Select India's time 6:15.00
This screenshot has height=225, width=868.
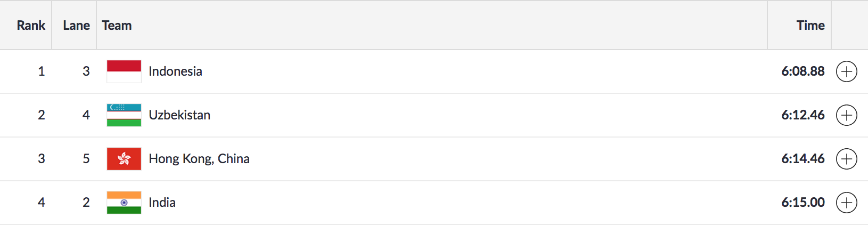[803, 203]
